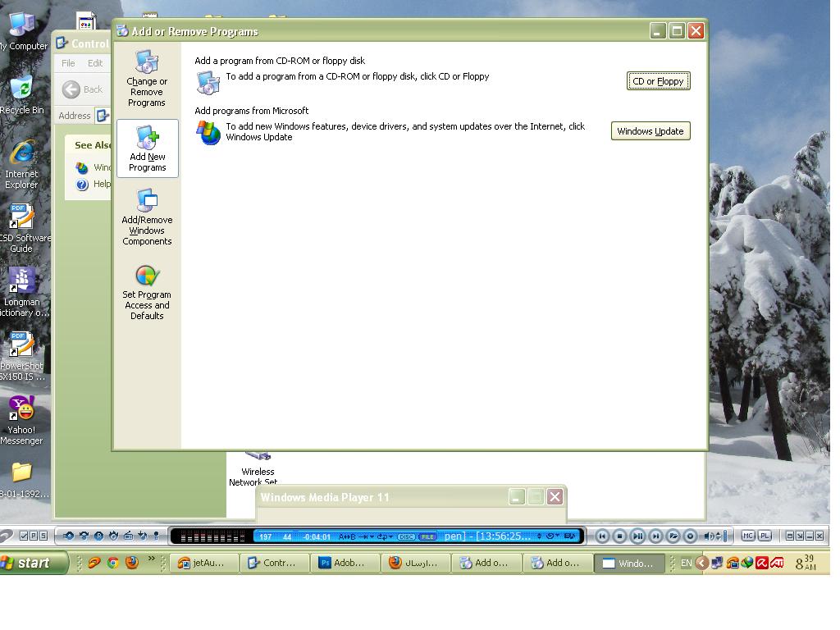
Task: Open Wireless Network Setup item in Control Panel
Action: [x=257, y=468]
